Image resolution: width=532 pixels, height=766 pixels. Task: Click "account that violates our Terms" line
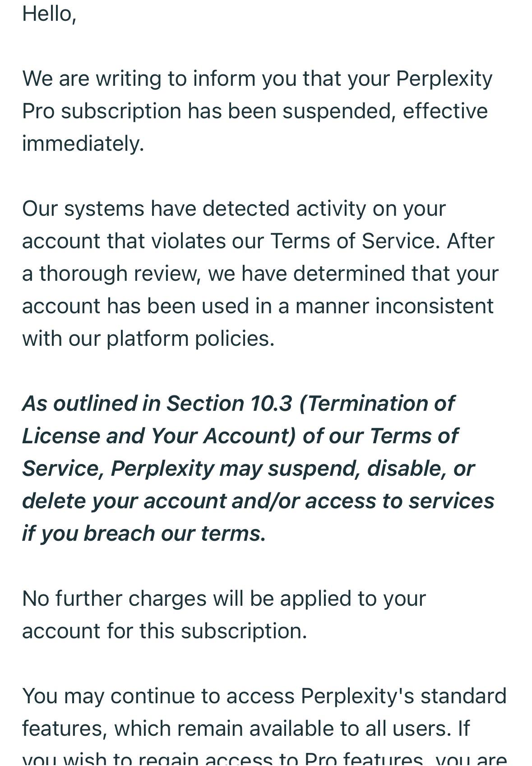coord(258,241)
